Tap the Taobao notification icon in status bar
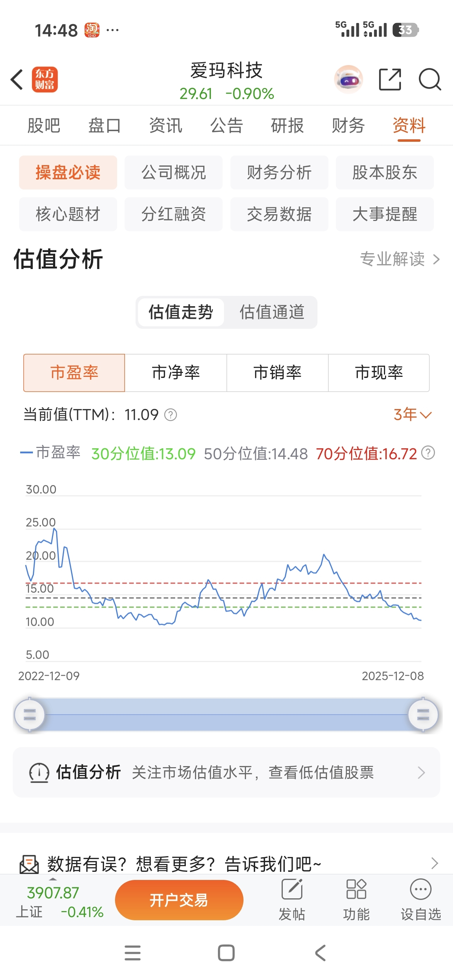This screenshot has width=453, height=980. 92,30
